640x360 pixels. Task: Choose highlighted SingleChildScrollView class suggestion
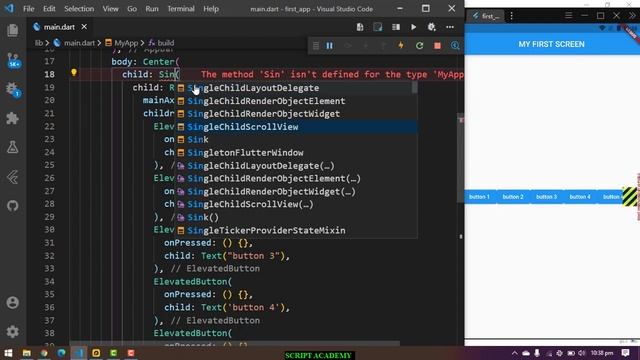296,127
